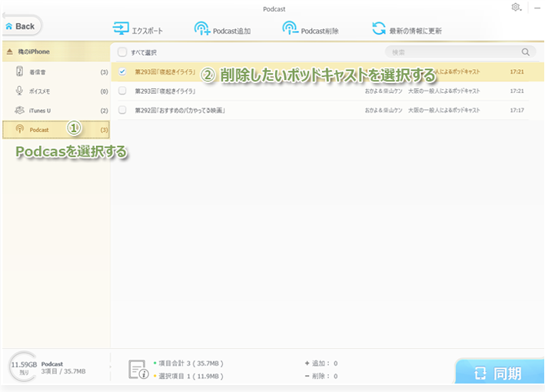545x392 pixels.
Task: Click the 11.59GB remaining storage ring
Action: (24, 367)
